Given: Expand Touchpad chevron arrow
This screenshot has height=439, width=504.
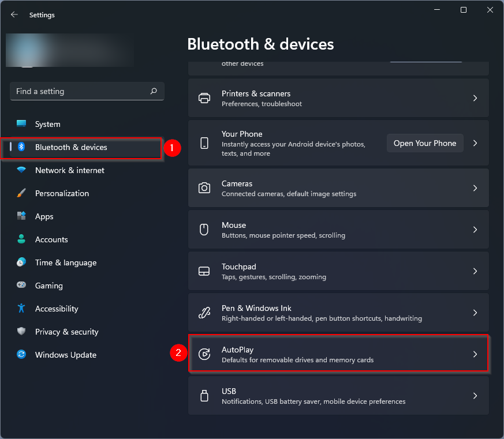Looking at the screenshot, I should click(x=475, y=271).
